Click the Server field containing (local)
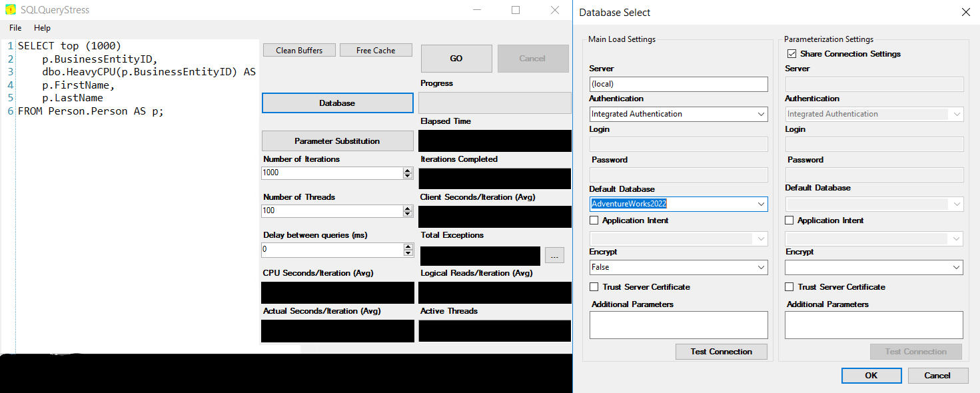Screen dimensions: 980x393 (x=678, y=84)
